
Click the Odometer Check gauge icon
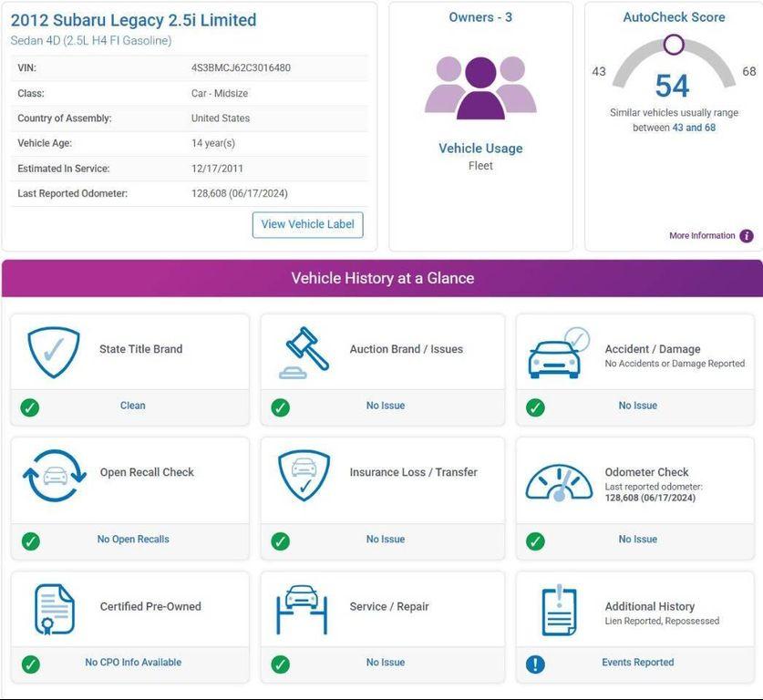pyautogui.click(x=559, y=482)
